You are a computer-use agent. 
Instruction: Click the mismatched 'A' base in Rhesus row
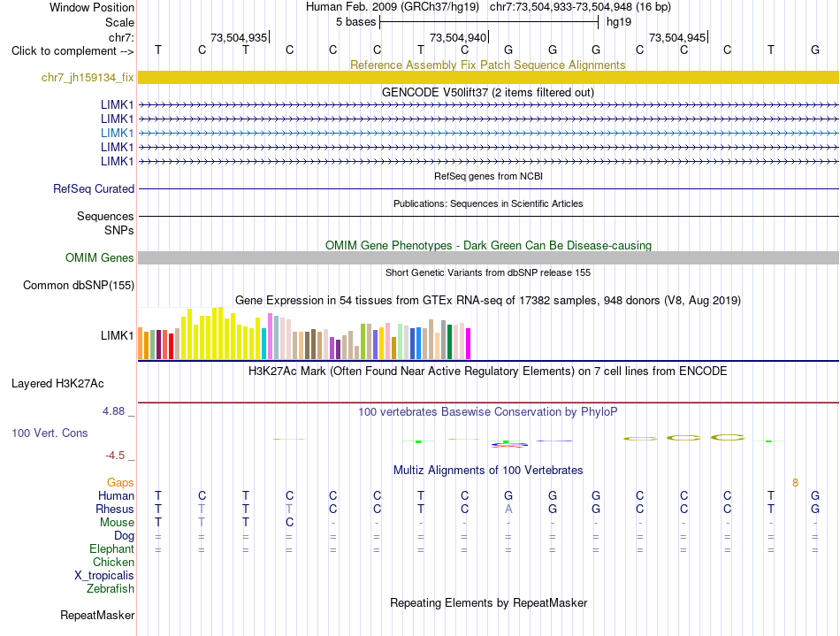(x=508, y=509)
